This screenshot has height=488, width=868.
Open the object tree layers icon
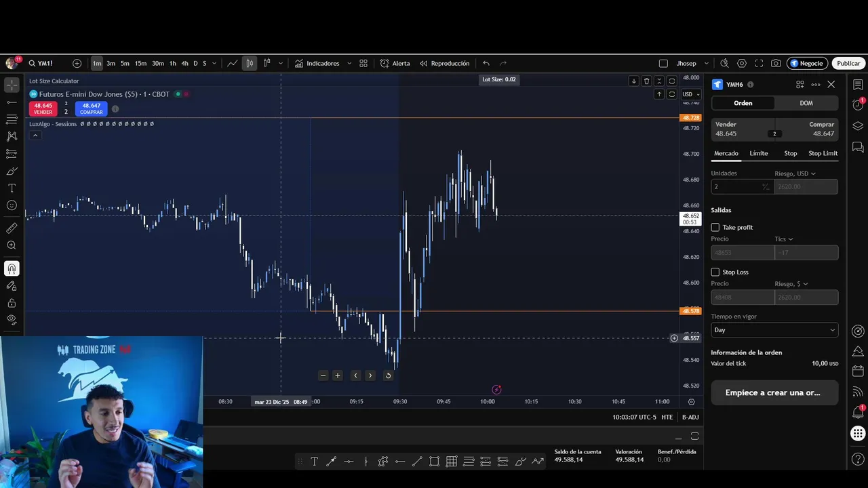(x=858, y=126)
